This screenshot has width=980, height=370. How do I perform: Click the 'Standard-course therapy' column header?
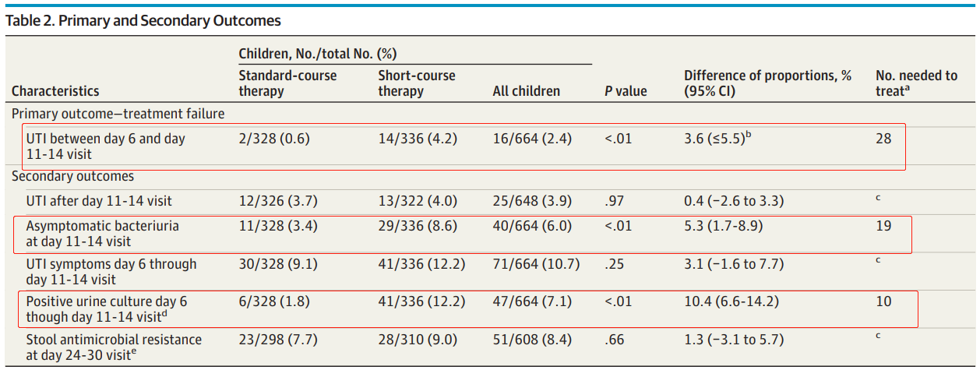click(x=287, y=83)
